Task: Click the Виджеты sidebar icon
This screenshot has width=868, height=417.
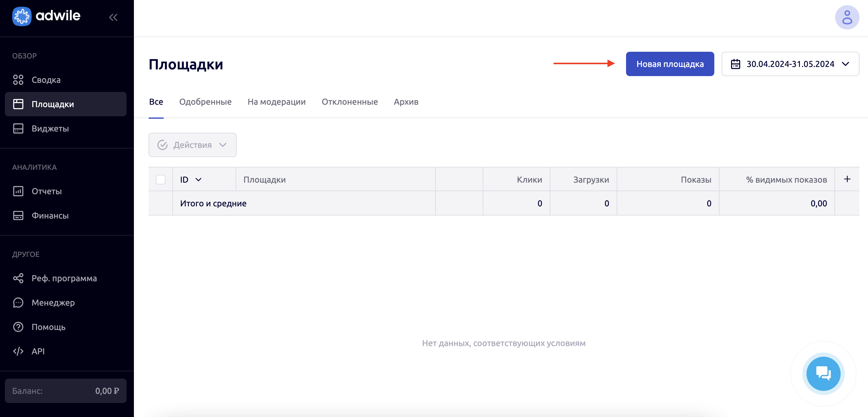Action: pos(18,128)
